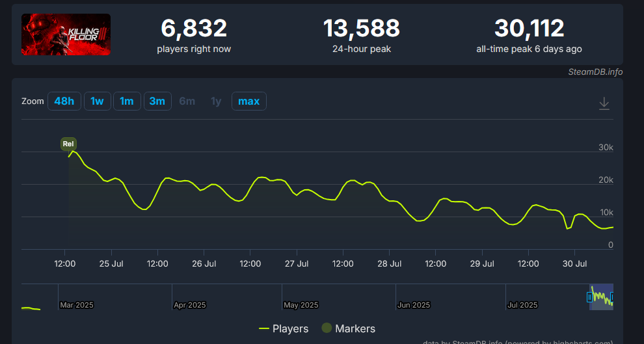Viewport: 644px width, 344px height.
Task: Click the 30 Jul axis label
Action: 574,263
